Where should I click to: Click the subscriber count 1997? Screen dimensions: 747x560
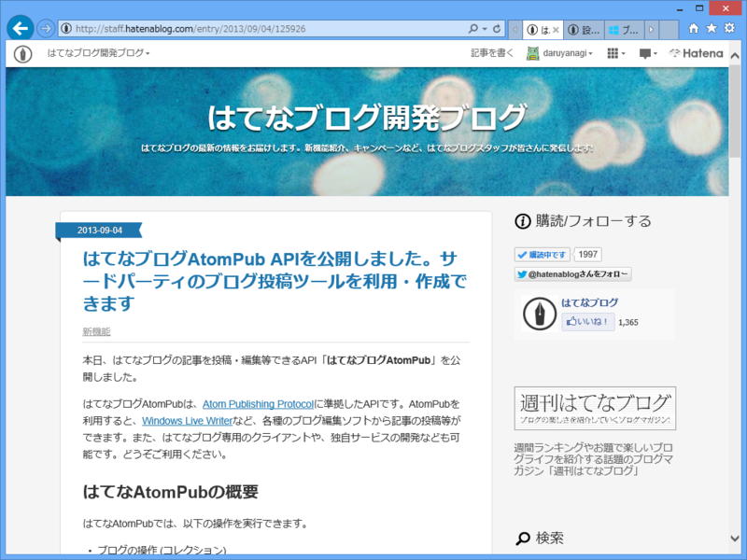[x=588, y=255]
